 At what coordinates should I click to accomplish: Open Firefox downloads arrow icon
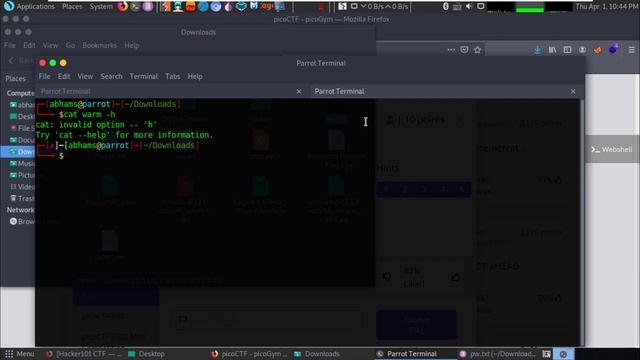(x=538, y=50)
